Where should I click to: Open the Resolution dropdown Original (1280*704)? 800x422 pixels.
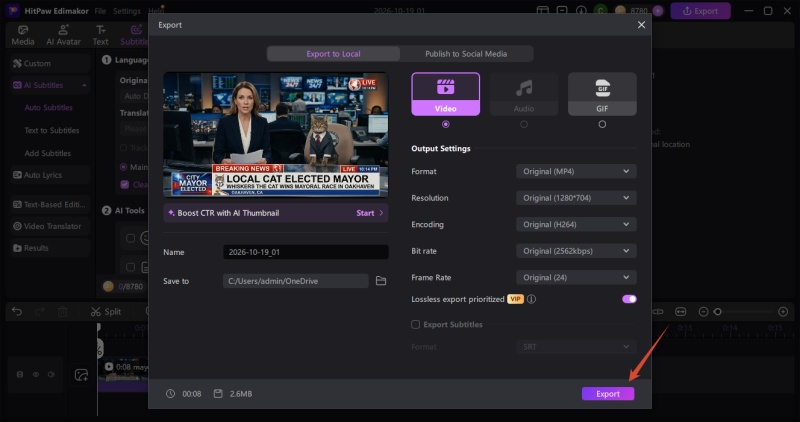pos(576,198)
